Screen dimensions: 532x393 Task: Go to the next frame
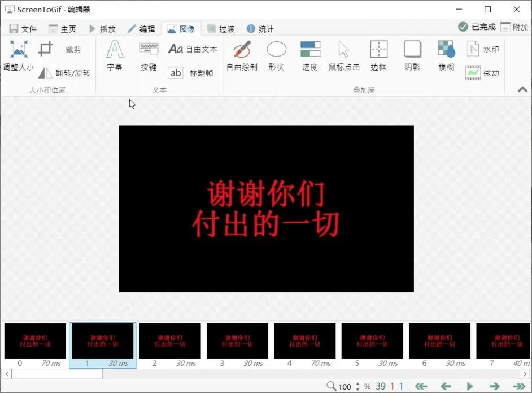pos(494,386)
